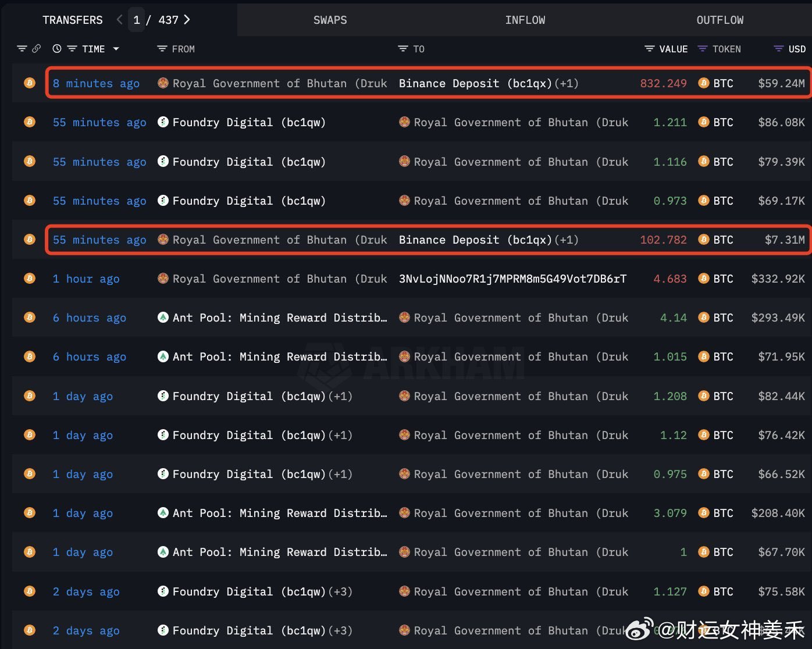Select the value 102.782
The width and height of the screenshot is (812, 649).
click(664, 240)
